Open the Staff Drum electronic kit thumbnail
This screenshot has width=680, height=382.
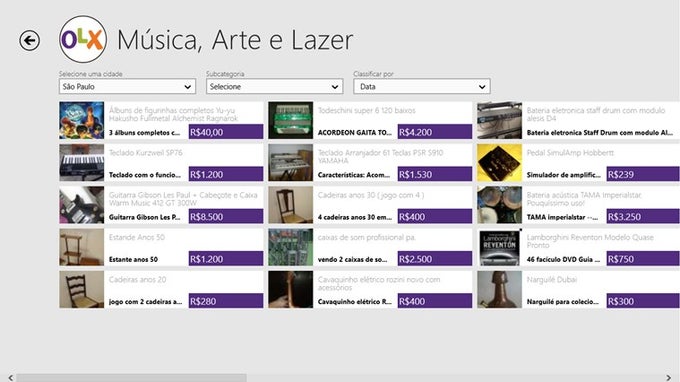click(x=500, y=120)
